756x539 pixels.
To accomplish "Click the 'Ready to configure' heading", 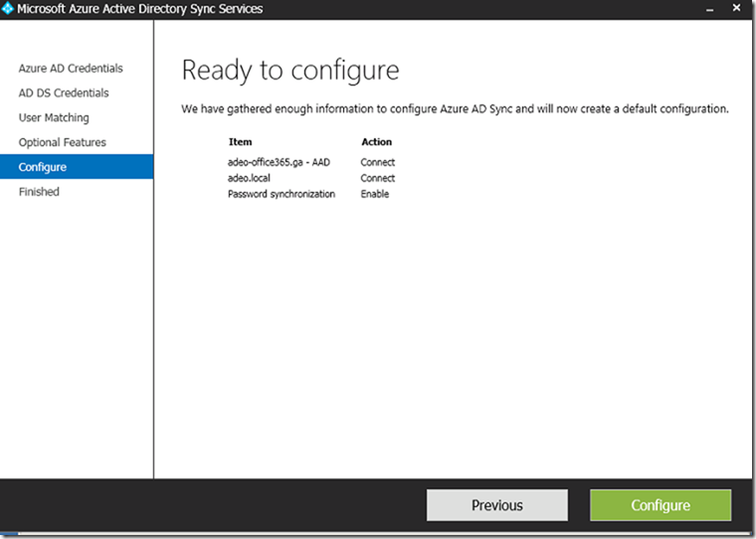I will [290, 71].
